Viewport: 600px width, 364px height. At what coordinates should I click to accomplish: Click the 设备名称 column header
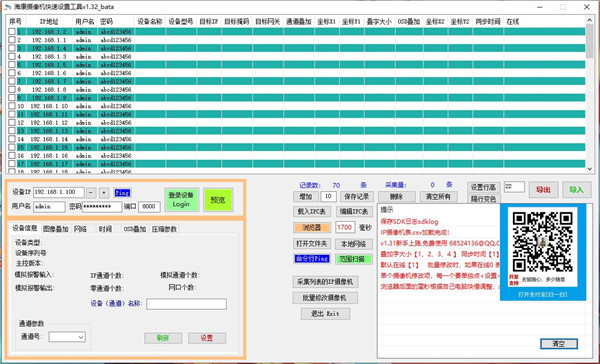tap(150, 22)
